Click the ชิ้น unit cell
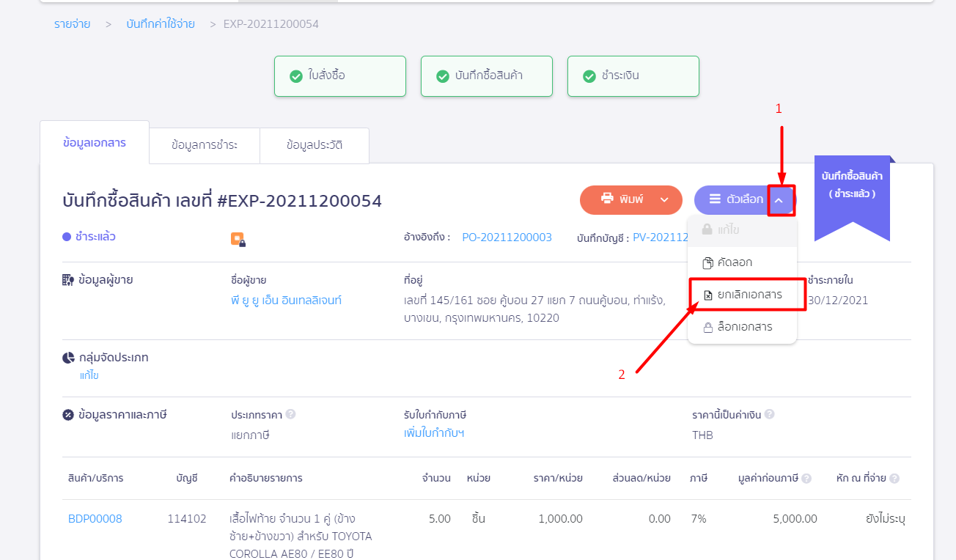This screenshot has height=560, width=956. 479,519
